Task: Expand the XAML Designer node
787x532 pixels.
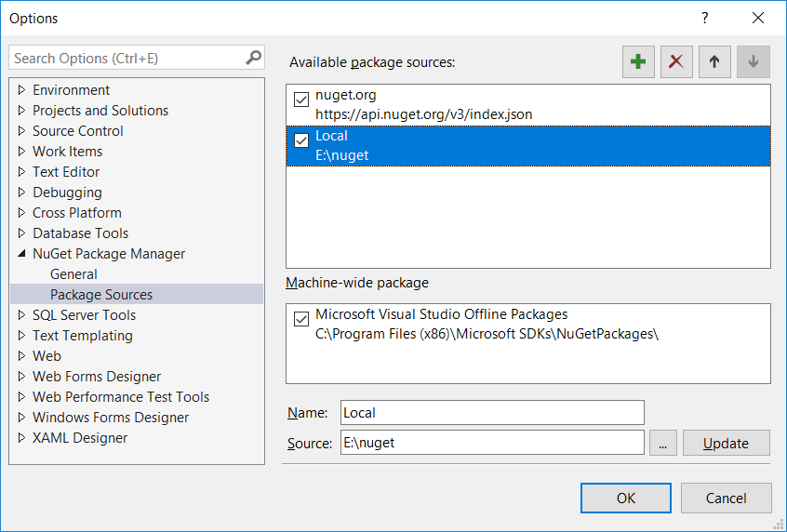Action: point(21,438)
